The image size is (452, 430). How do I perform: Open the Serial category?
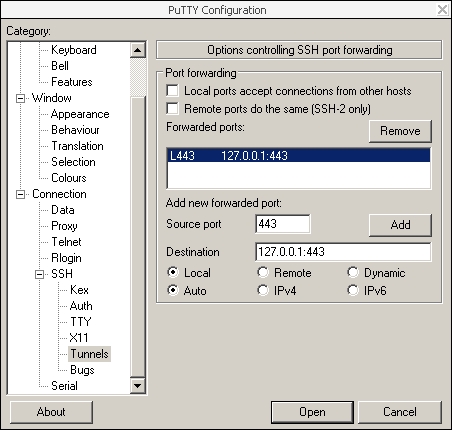pos(64,386)
